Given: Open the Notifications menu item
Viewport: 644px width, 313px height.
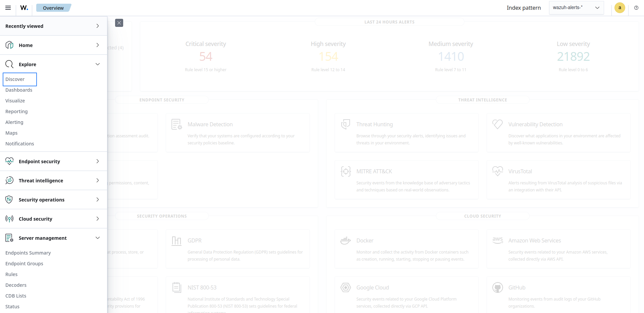Looking at the screenshot, I should (20, 144).
